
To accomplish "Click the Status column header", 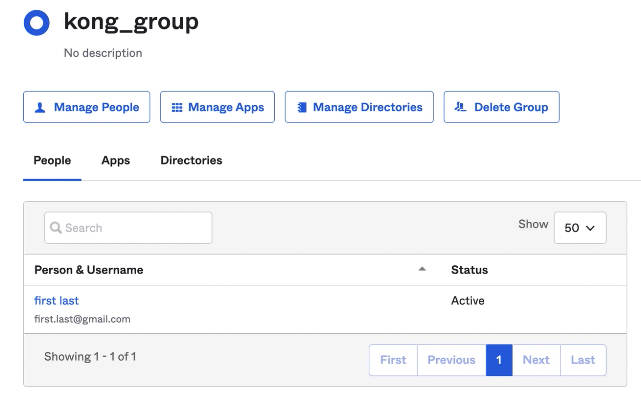I will [x=469, y=270].
